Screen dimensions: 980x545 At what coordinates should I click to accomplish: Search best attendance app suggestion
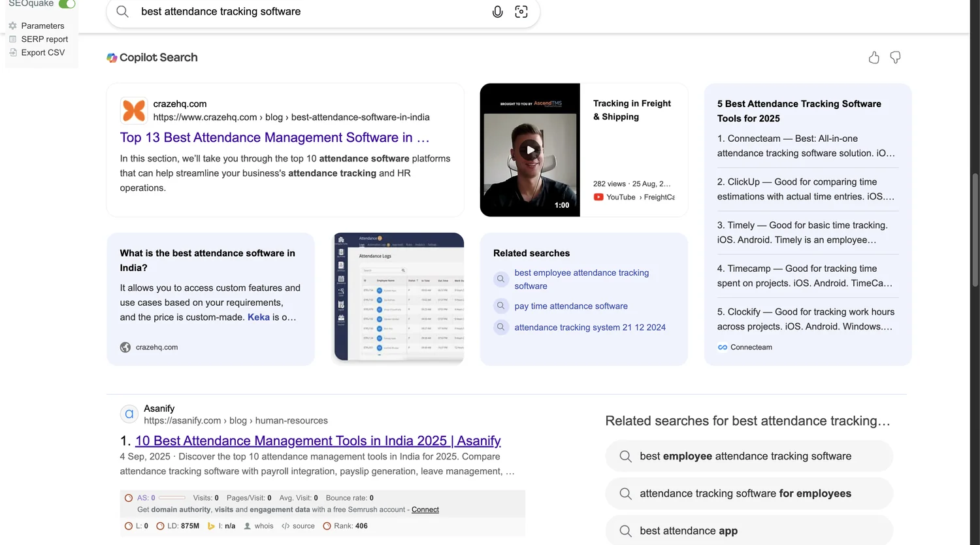[x=749, y=530]
